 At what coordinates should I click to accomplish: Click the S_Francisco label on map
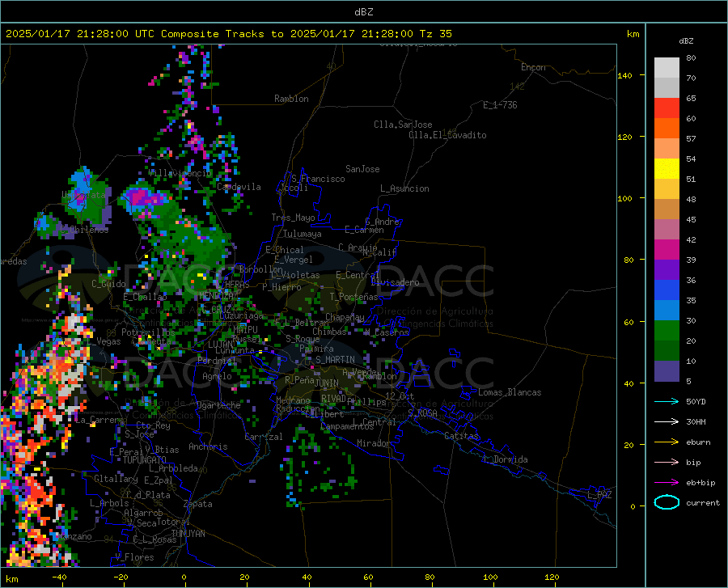pyautogui.click(x=318, y=179)
